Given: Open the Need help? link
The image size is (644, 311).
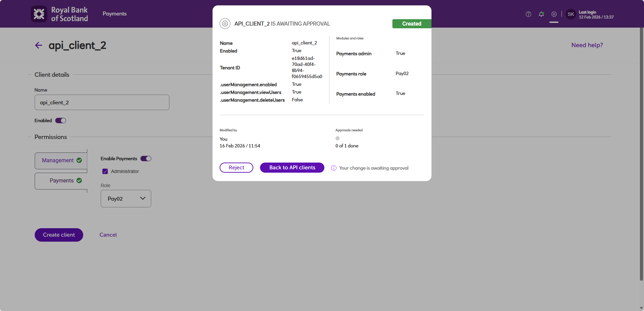Looking at the screenshot, I should point(587,45).
